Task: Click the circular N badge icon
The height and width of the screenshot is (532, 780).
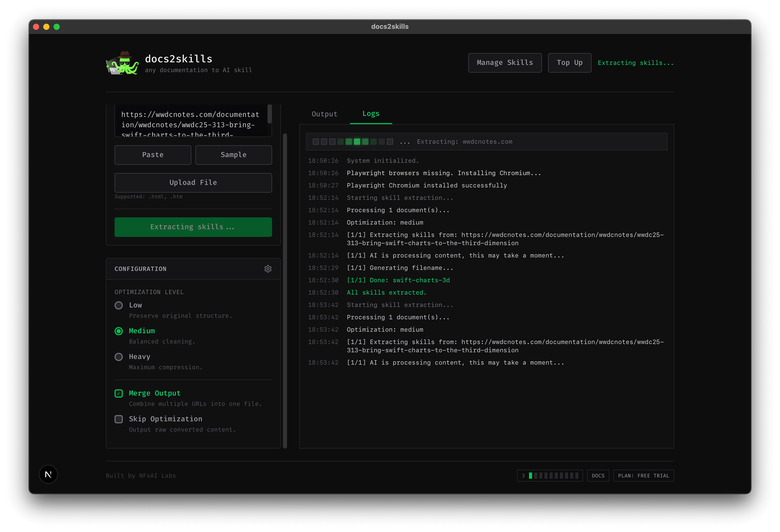Action: (x=48, y=474)
